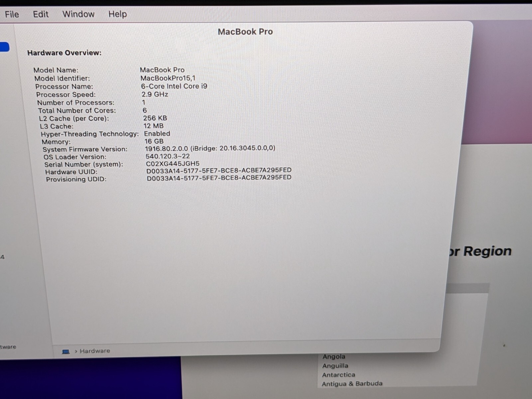Click the Processor Name label
The image size is (532, 399).
tap(64, 87)
